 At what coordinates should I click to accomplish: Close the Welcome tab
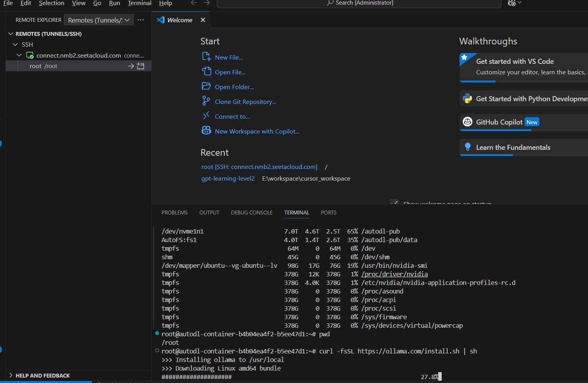203,20
